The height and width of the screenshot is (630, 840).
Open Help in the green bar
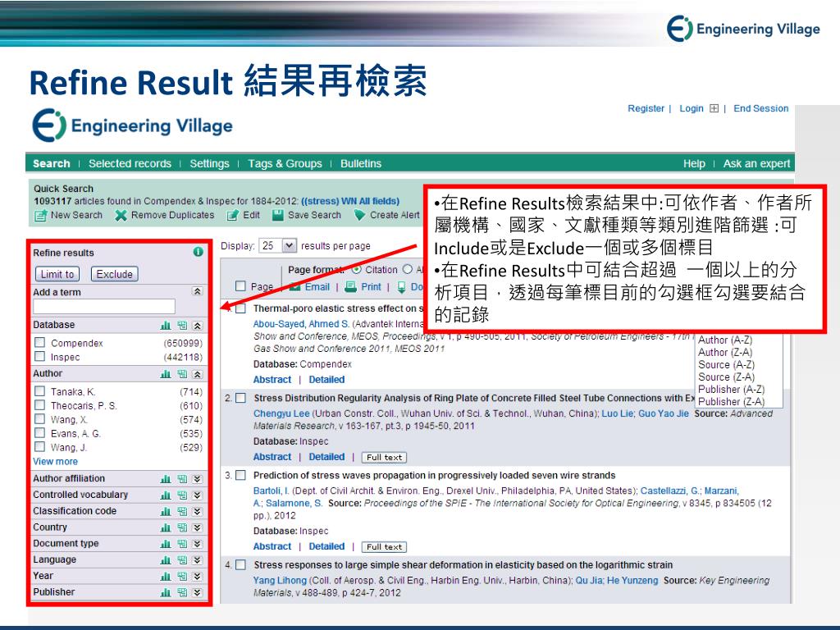point(694,163)
